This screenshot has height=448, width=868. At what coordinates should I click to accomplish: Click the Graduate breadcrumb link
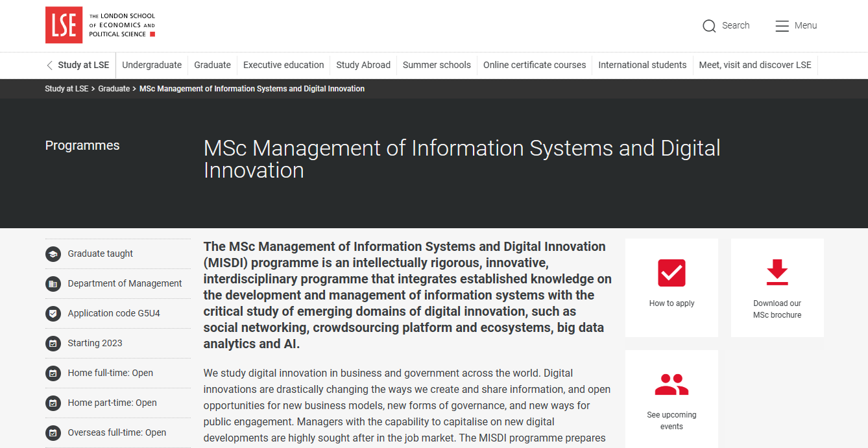114,89
